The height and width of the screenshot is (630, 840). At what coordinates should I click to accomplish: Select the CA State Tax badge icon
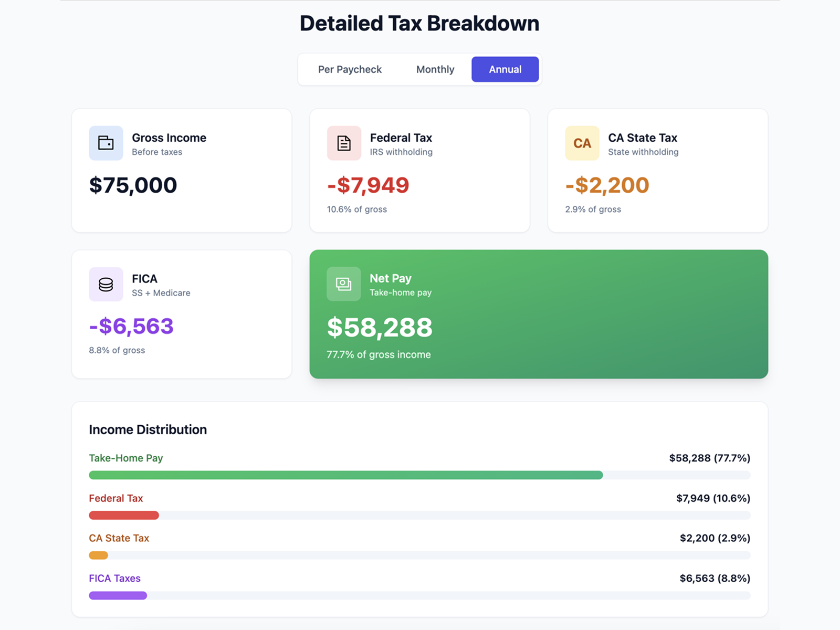coord(582,143)
